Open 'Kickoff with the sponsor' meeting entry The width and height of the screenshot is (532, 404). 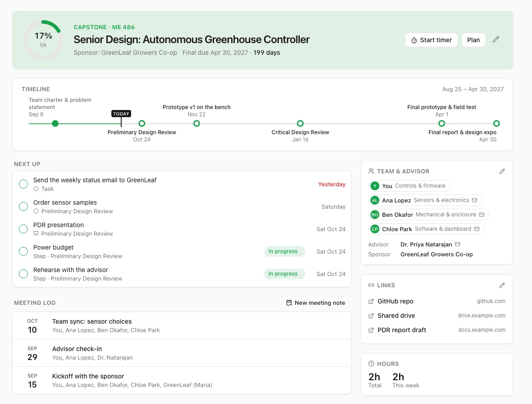pyautogui.click(x=182, y=380)
